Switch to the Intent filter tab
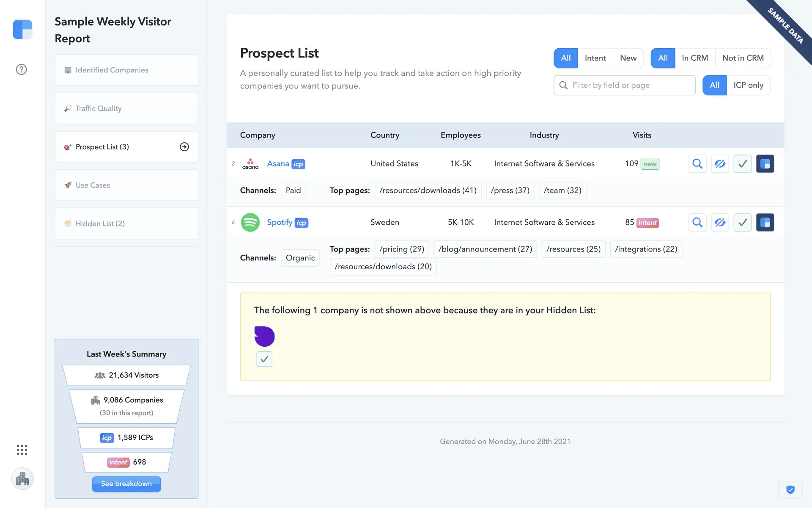 [x=595, y=58]
